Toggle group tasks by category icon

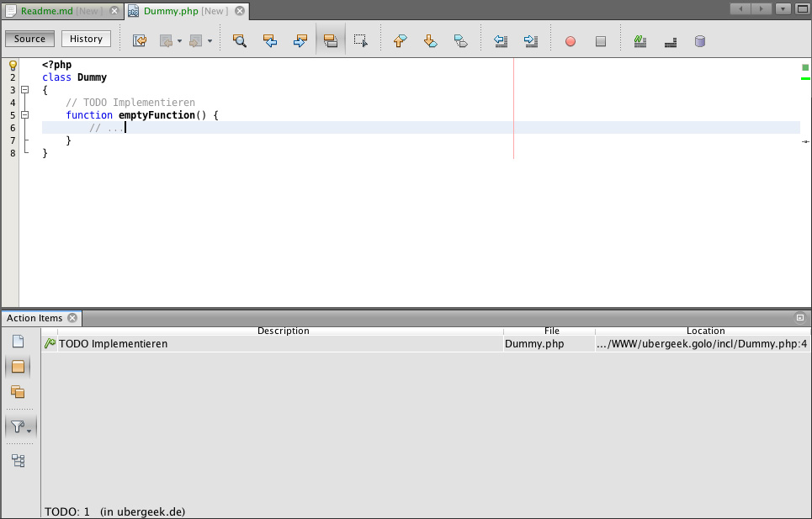tap(19, 460)
